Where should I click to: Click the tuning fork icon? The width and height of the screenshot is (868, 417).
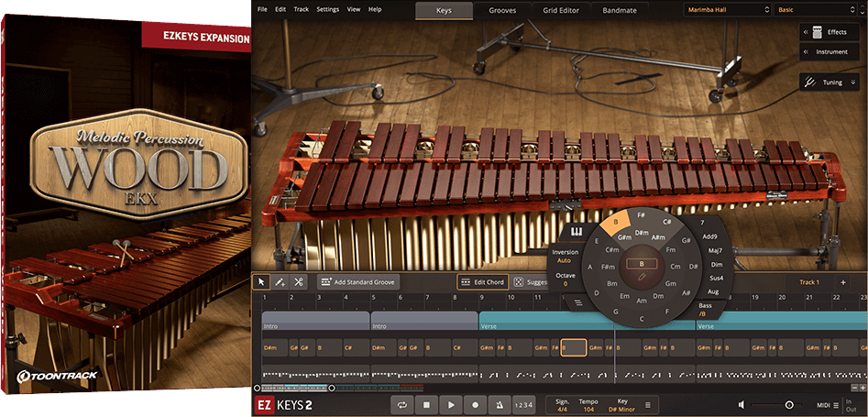[x=811, y=82]
